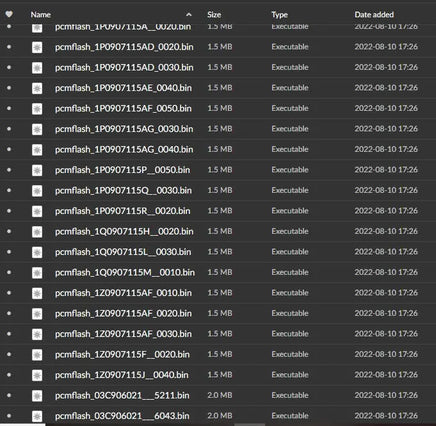
Task: Click the horizontal scrollbar thumb at bottom
Action: click(250, 425)
